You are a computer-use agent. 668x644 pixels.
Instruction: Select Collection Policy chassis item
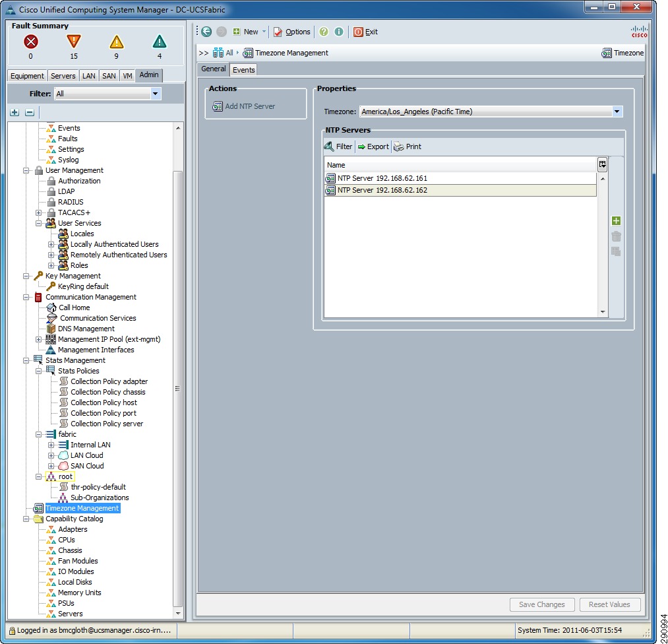pos(107,392)
